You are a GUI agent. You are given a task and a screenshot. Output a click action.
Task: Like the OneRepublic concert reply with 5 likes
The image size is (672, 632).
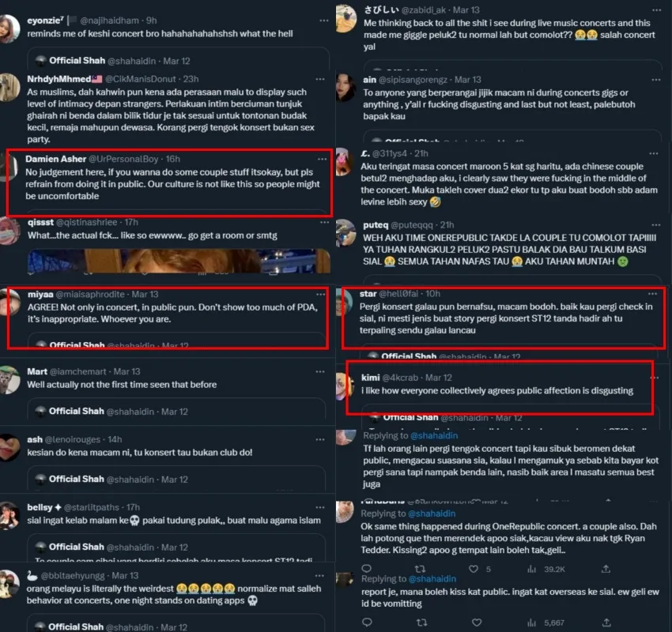tap(473, 569)
